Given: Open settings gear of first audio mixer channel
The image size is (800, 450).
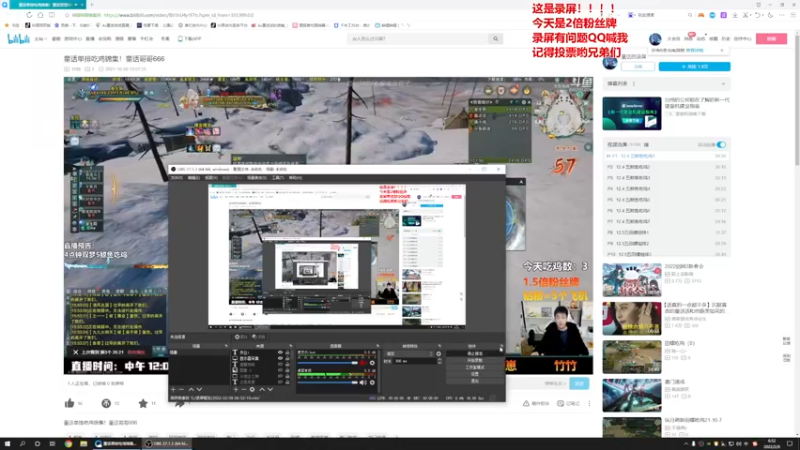Looking at the screenshot, I should (x=372, y=363).
